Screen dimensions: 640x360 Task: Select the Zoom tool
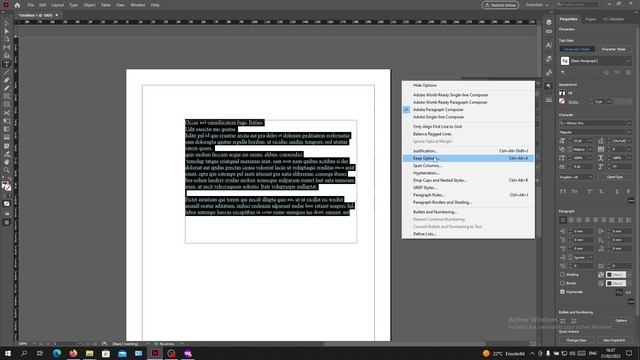point(7,170)
